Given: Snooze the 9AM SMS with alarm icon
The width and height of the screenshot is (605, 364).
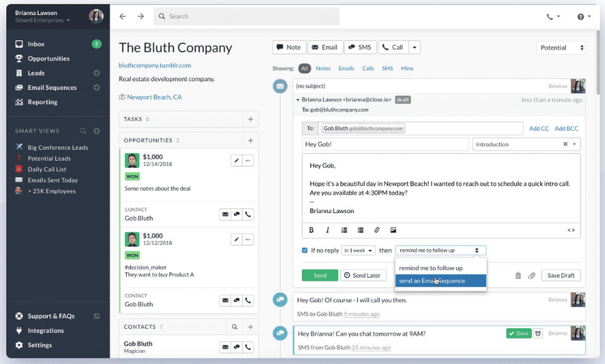Looking at the screenshot, I should (538, 333).
